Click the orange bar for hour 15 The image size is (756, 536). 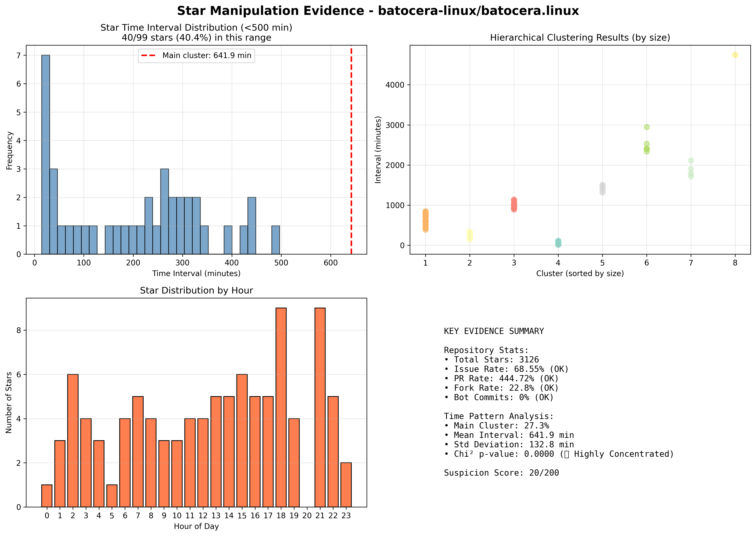click(x=242, y=441)
